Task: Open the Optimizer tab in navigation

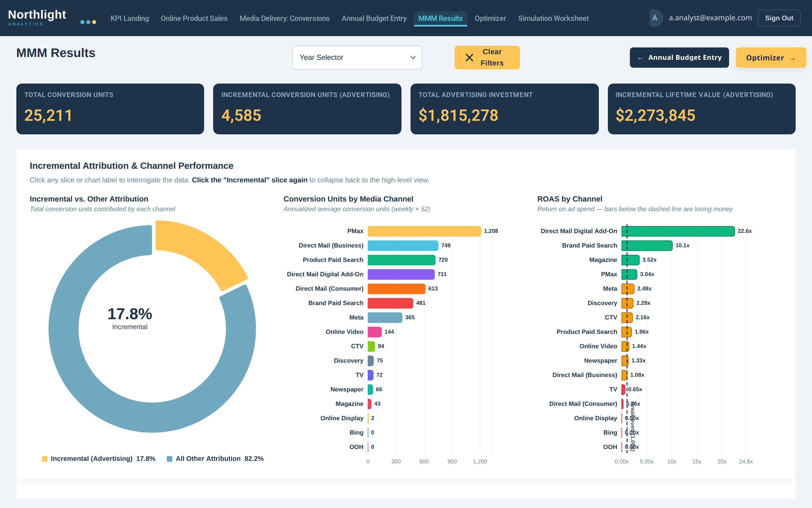Action: point(490,18)
